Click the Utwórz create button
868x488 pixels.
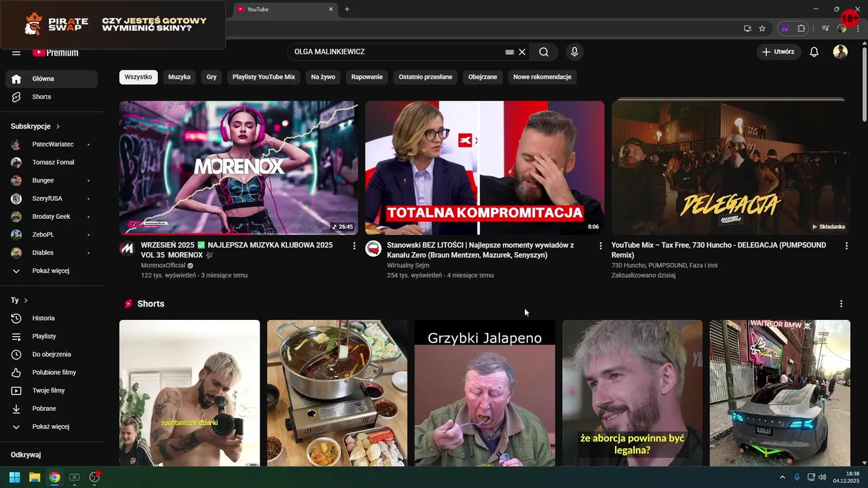tap(778, 52)
